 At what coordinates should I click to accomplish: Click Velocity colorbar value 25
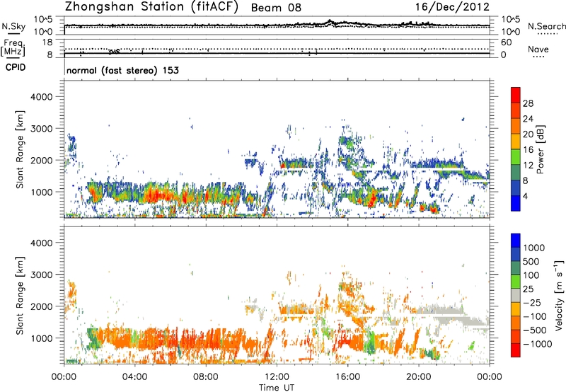click(x=529, y=289)
